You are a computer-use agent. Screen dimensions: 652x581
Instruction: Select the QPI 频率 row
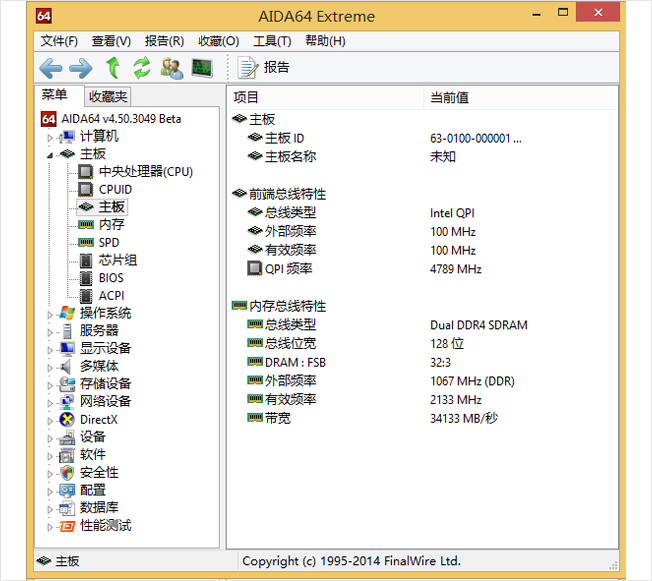pyautogui.click(x=422, y=269)
